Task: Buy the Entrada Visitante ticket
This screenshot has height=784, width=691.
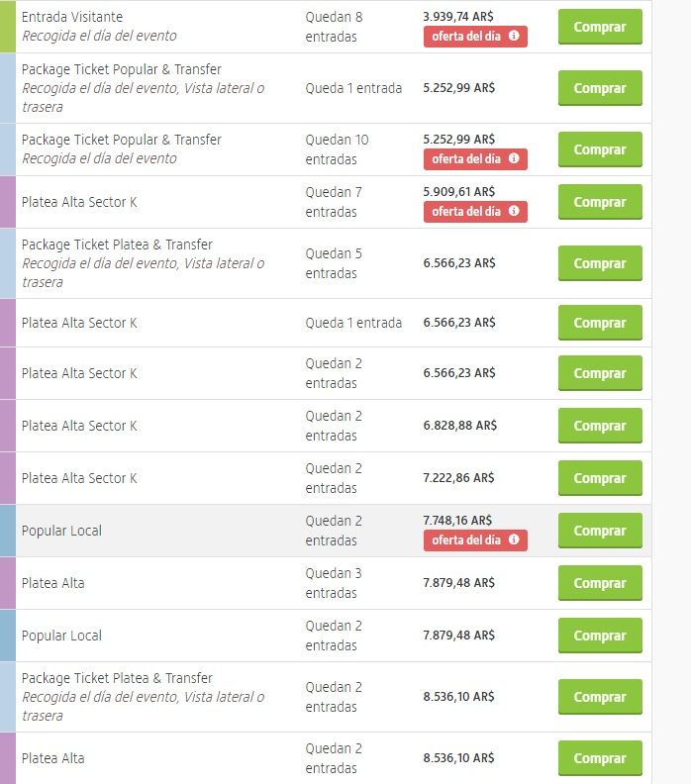Action: [599, 27]
